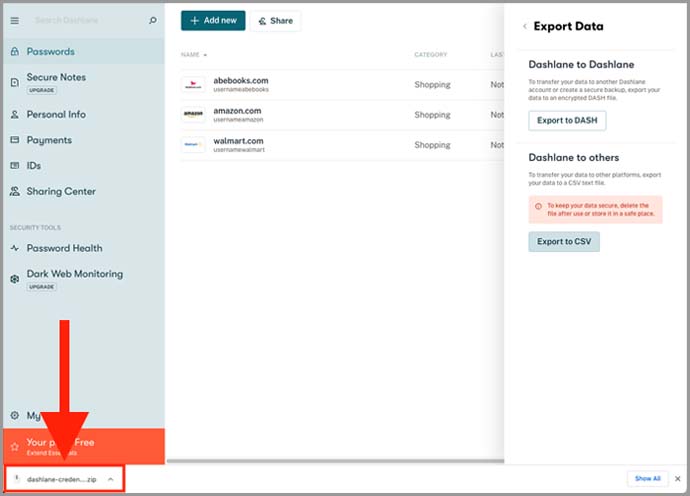Click the UPGRADE badge under Secure Notes
This screenshot has height=496, width=690.
[42, 90]
